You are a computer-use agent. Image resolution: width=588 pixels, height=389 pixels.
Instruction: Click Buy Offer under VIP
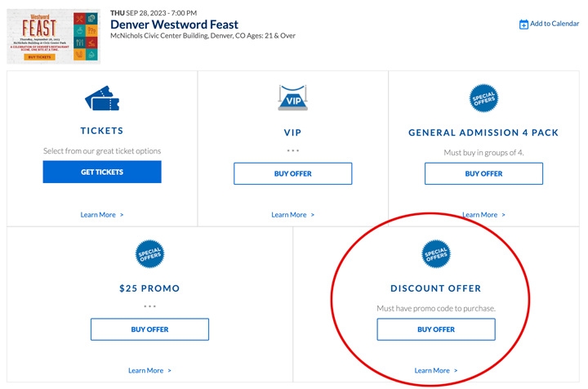(292, 174)
